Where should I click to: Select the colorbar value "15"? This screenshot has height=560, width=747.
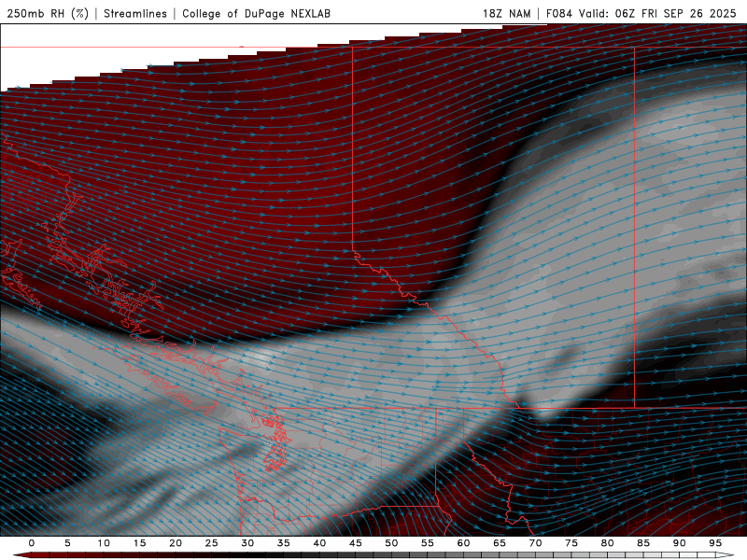coord(139,543)
